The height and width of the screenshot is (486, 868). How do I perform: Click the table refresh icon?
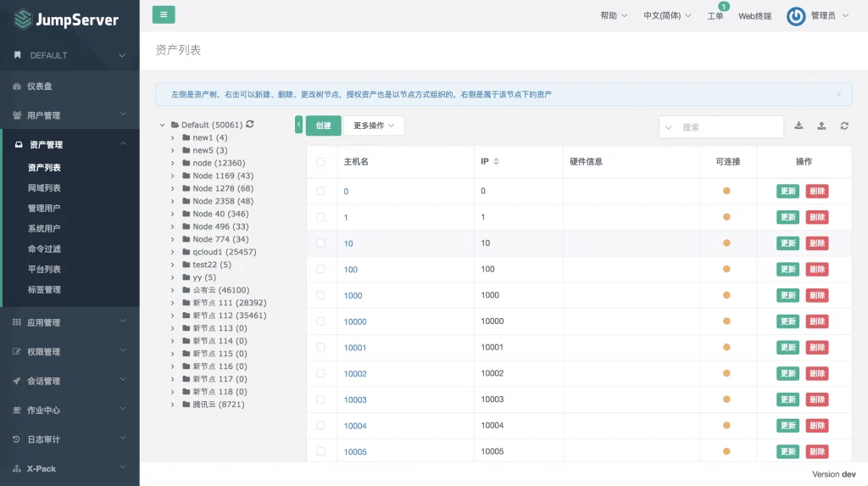pyautogui.click(x=844, y=126)
